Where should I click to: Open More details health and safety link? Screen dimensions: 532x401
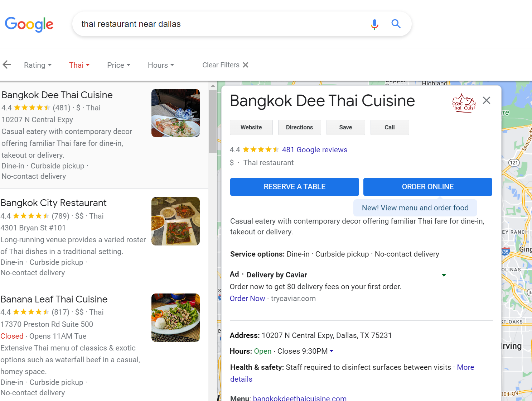[465, 367]
